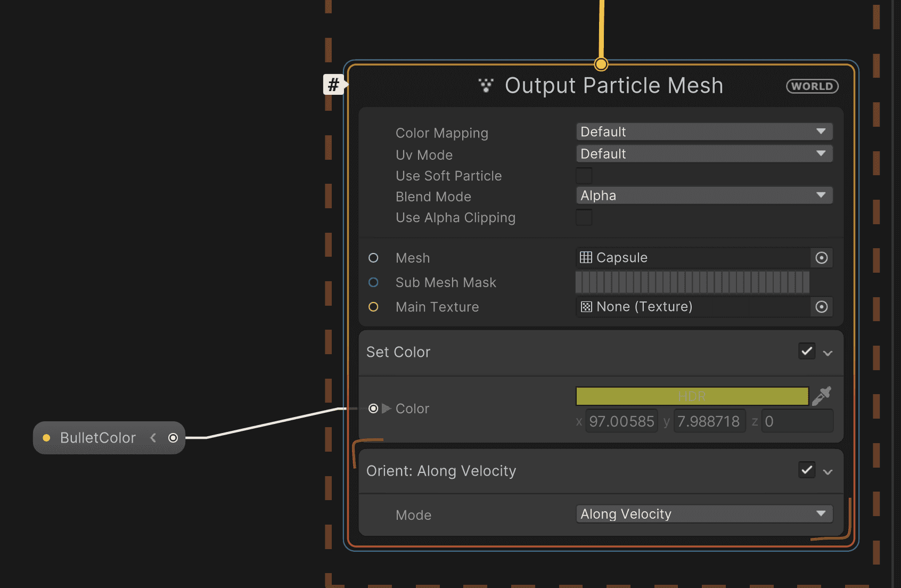
Task: Click the color eyedropper picker icon
Action: tap(822, 396)
